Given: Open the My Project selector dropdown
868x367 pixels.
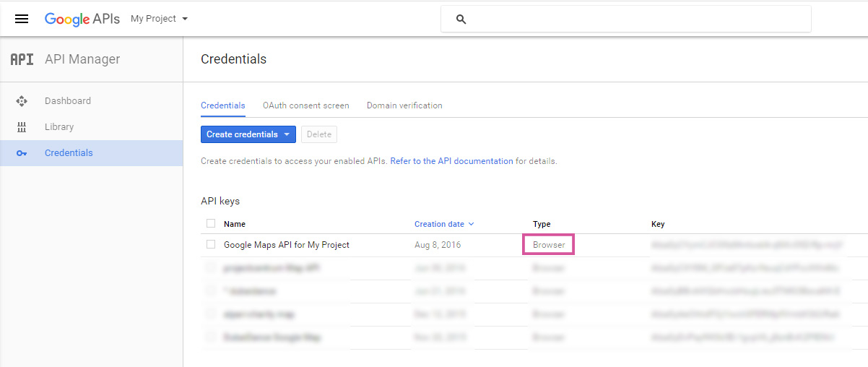Looking at the screenshot, I should tap(159, 19).
